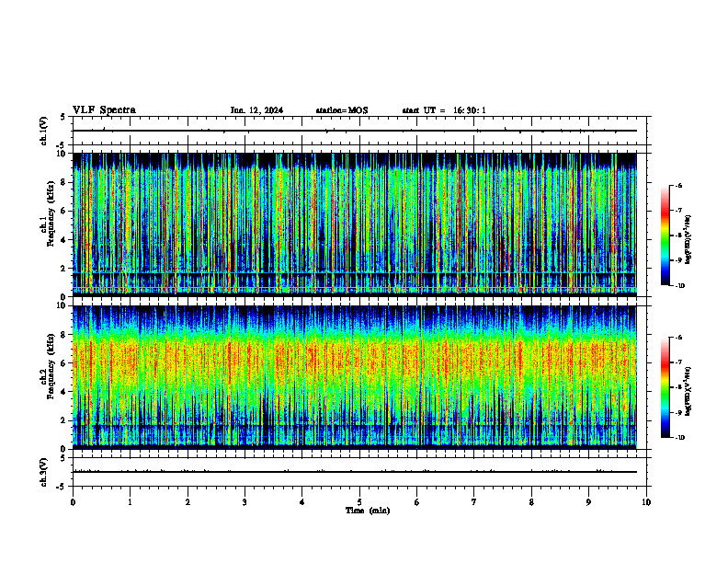Viewport: 728px width, 563px height.
Task: Click the '5' tick on the ch.1(V) axis
Action: click(x=63, y=117)
